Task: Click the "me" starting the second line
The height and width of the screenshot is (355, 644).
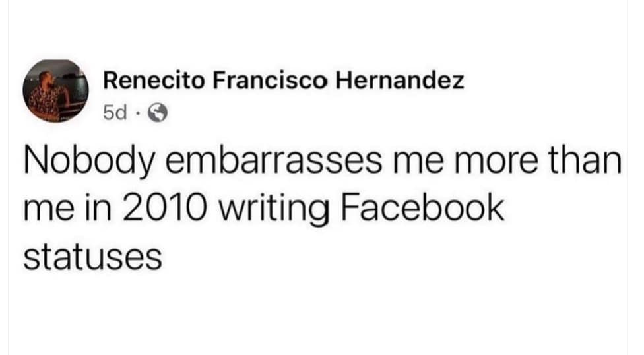Action: click(x=46, y=209)
